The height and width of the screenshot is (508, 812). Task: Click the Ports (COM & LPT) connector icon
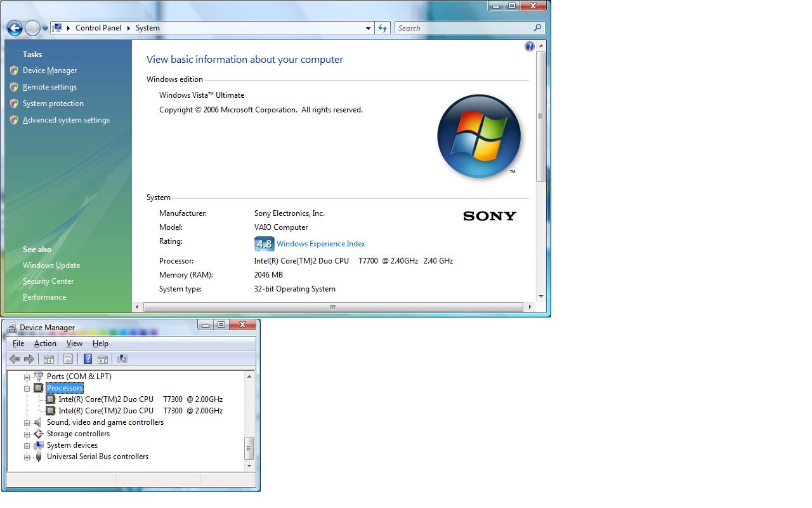[x=39, y=377]
